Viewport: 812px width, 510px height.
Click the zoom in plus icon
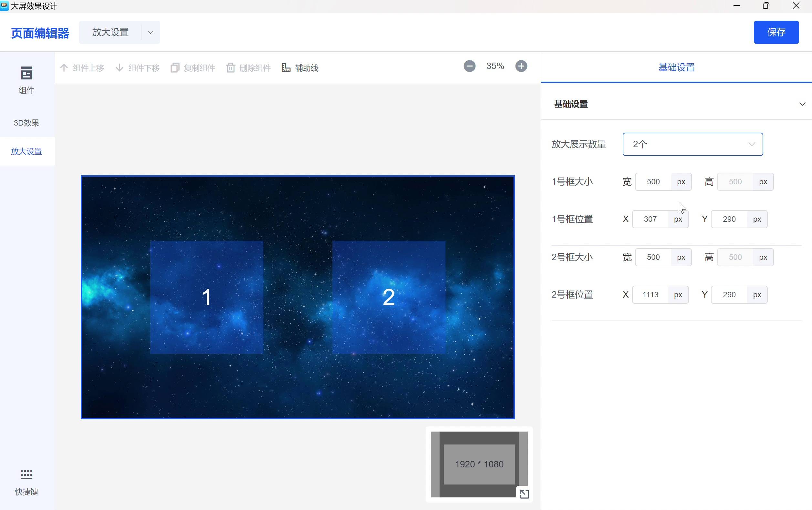click(521, 66)
